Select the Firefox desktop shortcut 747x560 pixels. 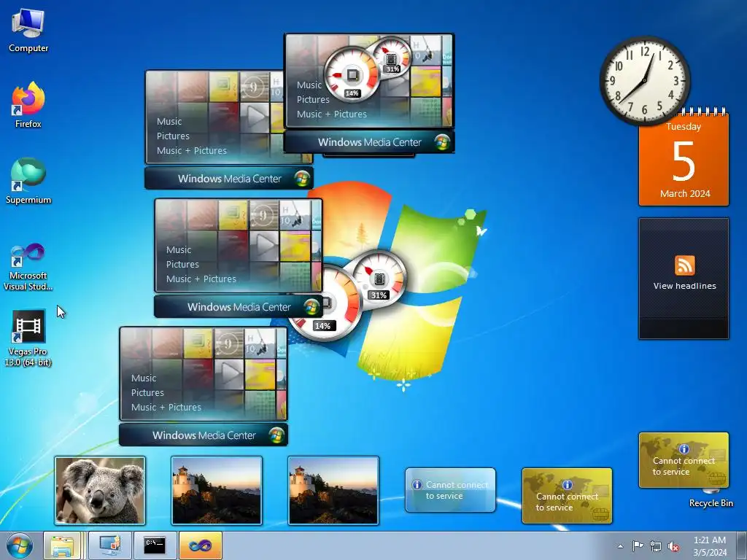click(28, 105)
